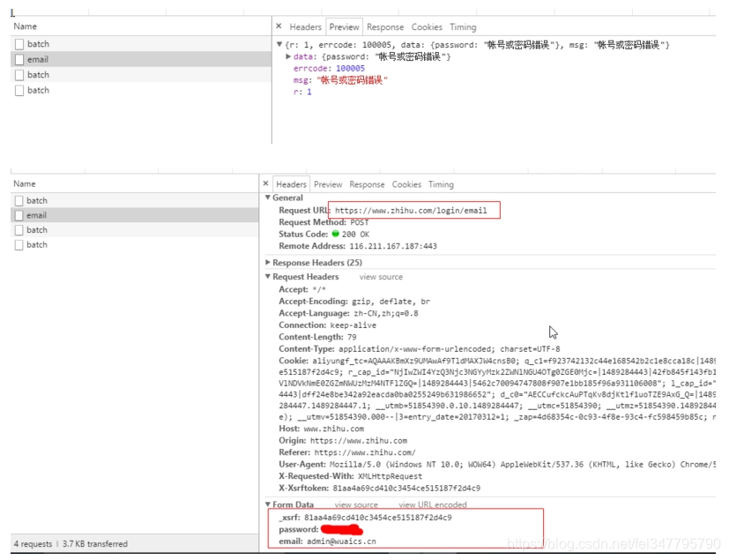This screenshot has width=729, height=560.
Task: Click the r: 1 property in Preview
Action: [302, 92]
